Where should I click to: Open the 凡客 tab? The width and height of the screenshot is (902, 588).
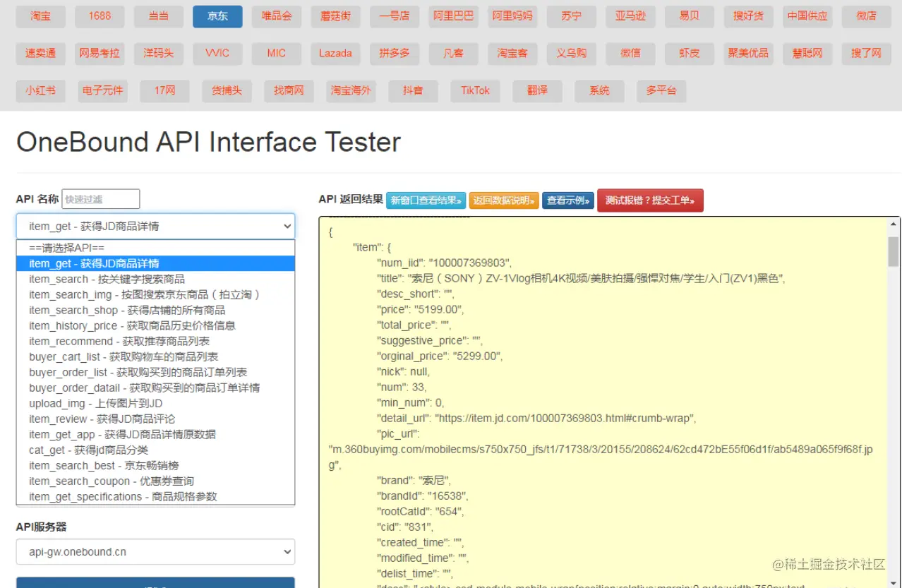click(x=453, y=54)
